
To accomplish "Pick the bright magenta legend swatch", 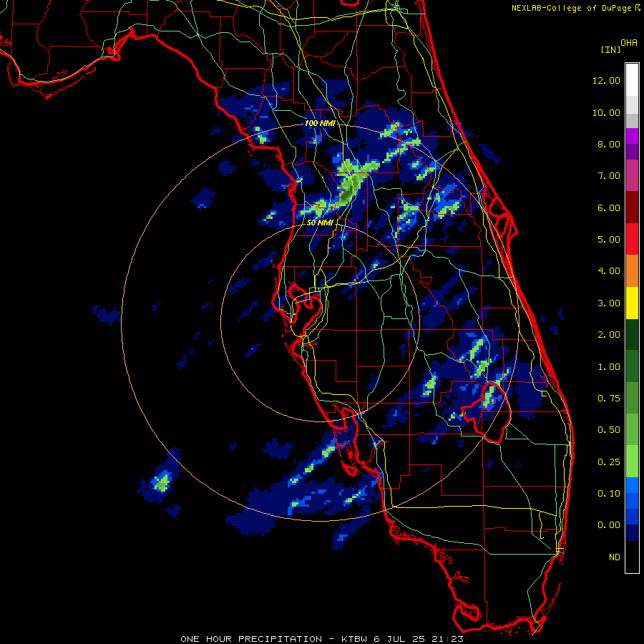I will pyautogui.click(x=632, y=136).
